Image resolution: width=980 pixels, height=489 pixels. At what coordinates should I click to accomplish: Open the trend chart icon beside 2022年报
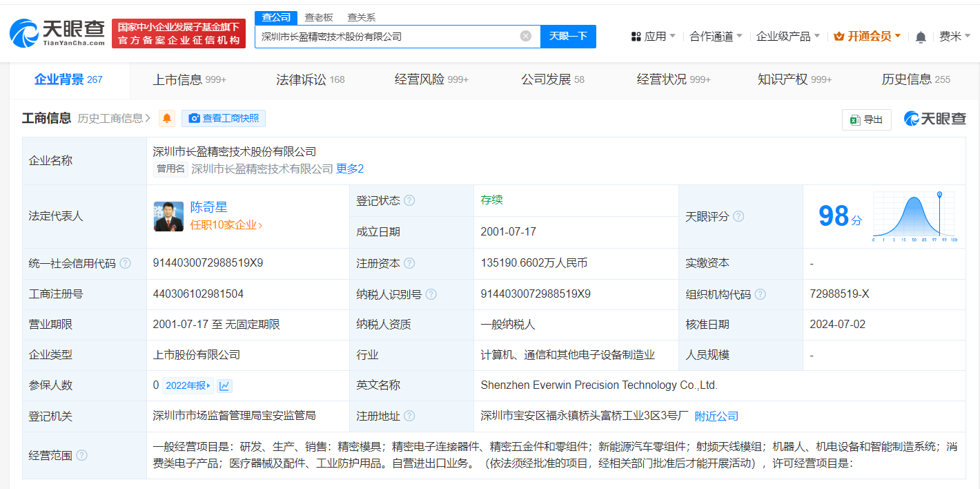pos(225,386)
